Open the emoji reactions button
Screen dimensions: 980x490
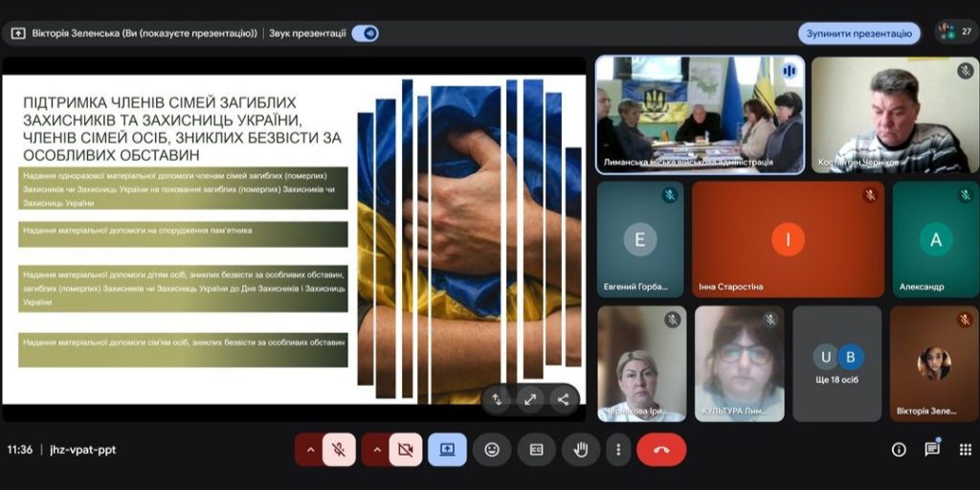coord(492,449)
